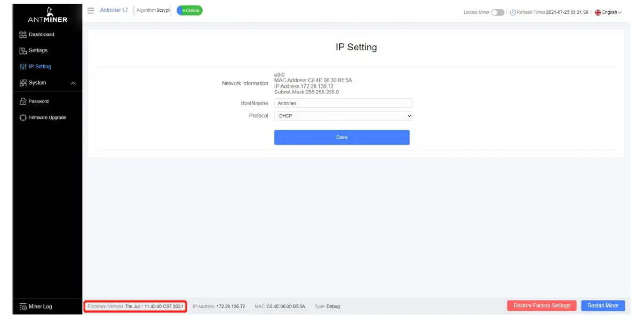Click Restore Factory Settings button
Image resolution: width=644 pixels, height=323 pixels.
(542, 306)
